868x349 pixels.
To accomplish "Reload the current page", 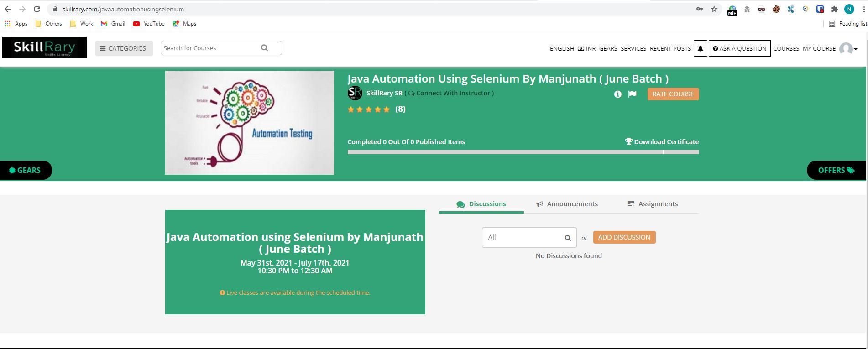I will point(37,9).
